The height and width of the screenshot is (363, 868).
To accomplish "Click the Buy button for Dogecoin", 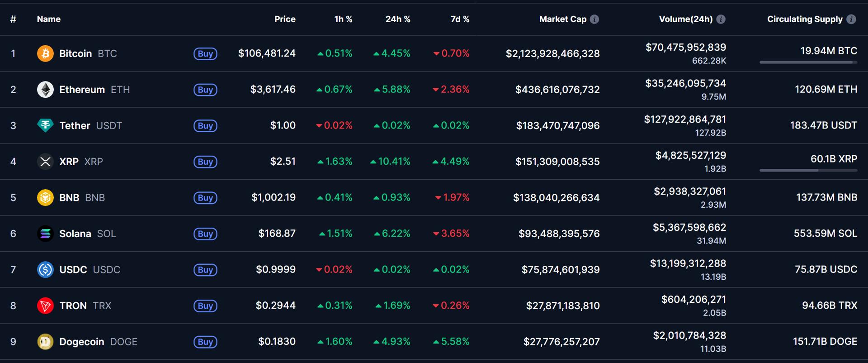I will pyautogui.click(x=206, y=342).
